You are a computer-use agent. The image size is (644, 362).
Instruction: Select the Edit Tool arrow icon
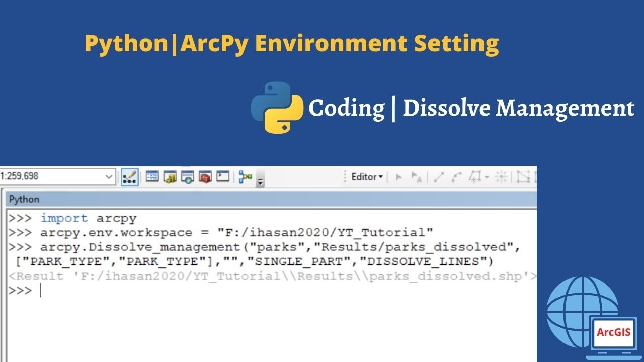tap(399, 177)
